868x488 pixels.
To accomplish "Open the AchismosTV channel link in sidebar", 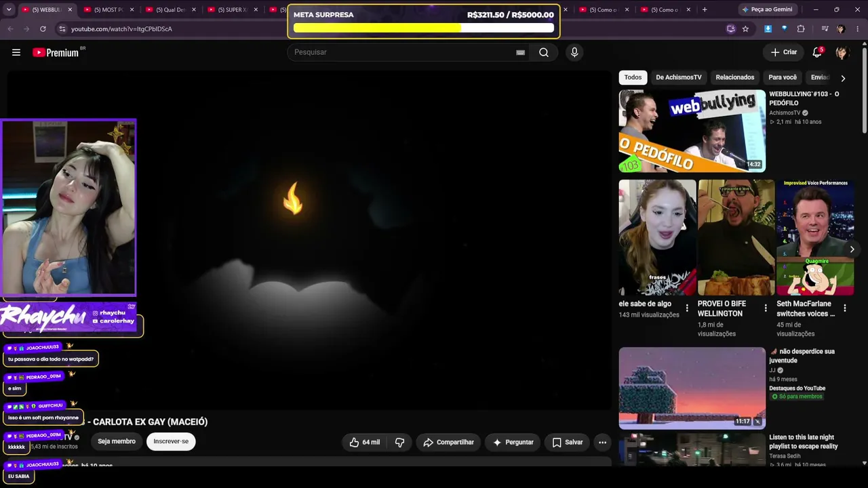I will coord(785,113).
